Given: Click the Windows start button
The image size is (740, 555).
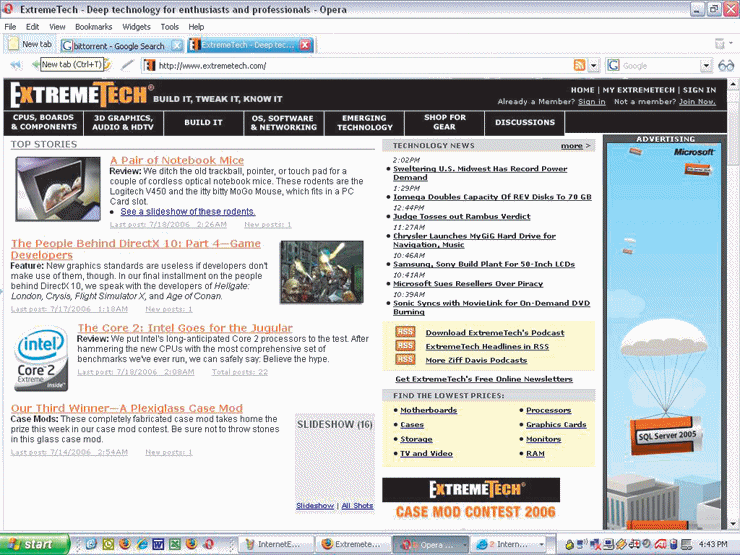Looking at the screenshot, I should click(34, 544).
